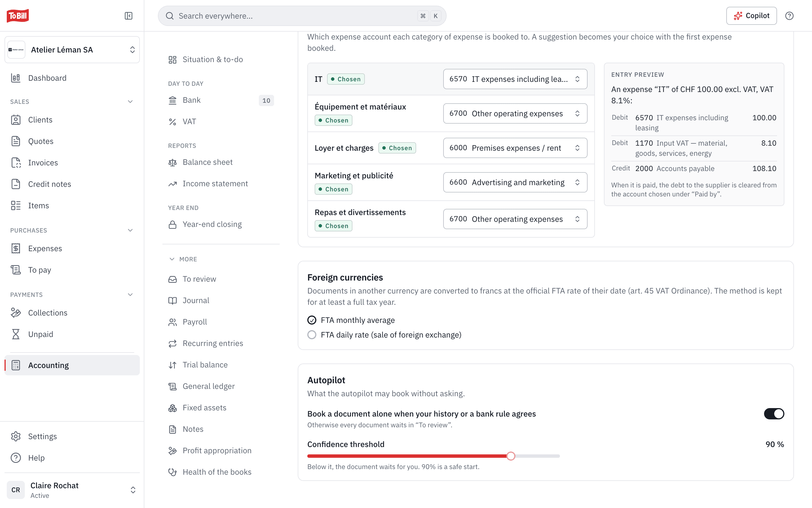The height and width of the screenshot is (508, 812).
Task: Open Clients contact icon
Action: tap(16, 120)
